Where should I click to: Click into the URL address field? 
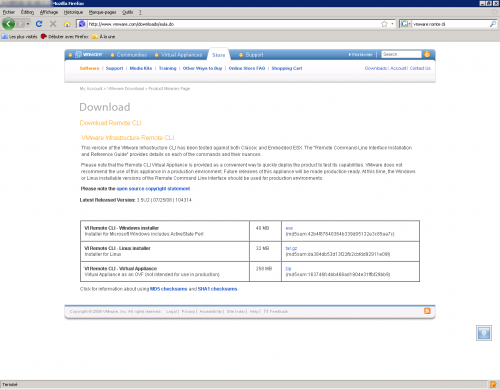233,24
